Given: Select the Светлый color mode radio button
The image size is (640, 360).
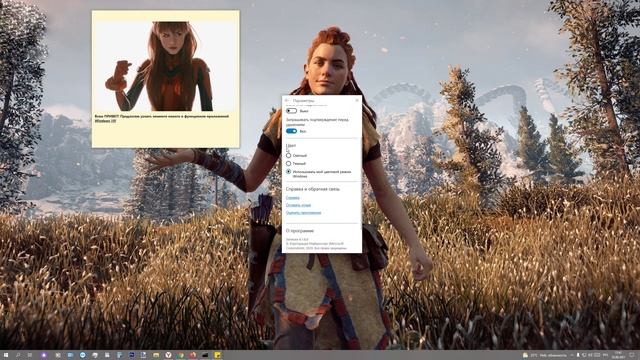Looking at the screenshot, I should 288,156.
